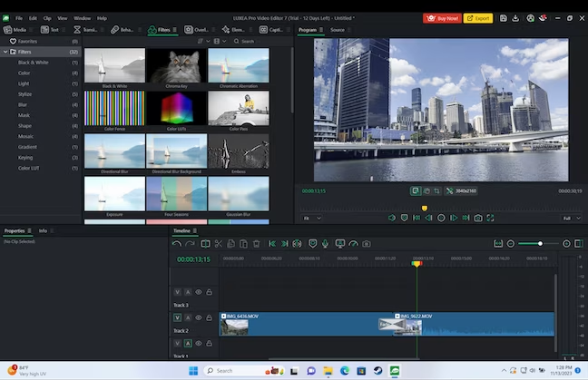Open the Clip menu
Image resolution: width=588 pixels, height=380 pixels.
[47, 18]
